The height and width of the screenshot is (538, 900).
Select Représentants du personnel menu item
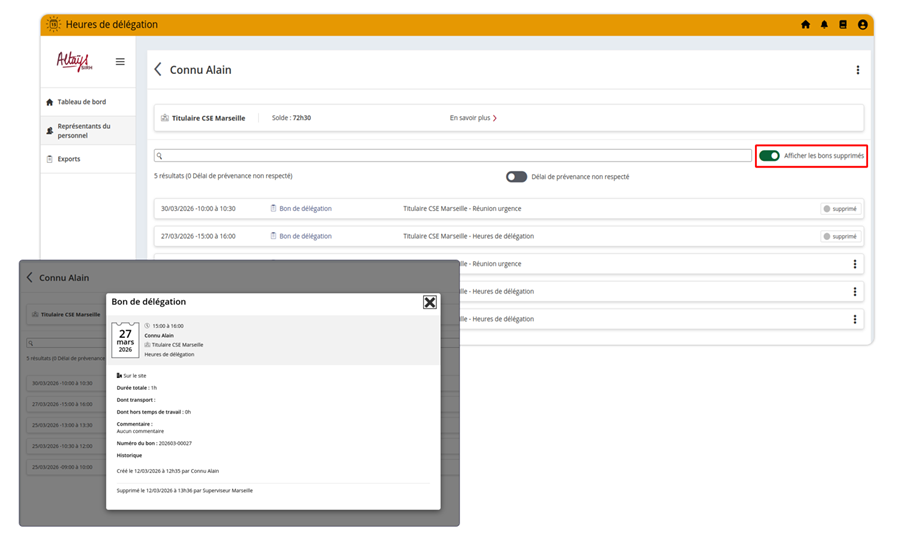coord(84,131)
